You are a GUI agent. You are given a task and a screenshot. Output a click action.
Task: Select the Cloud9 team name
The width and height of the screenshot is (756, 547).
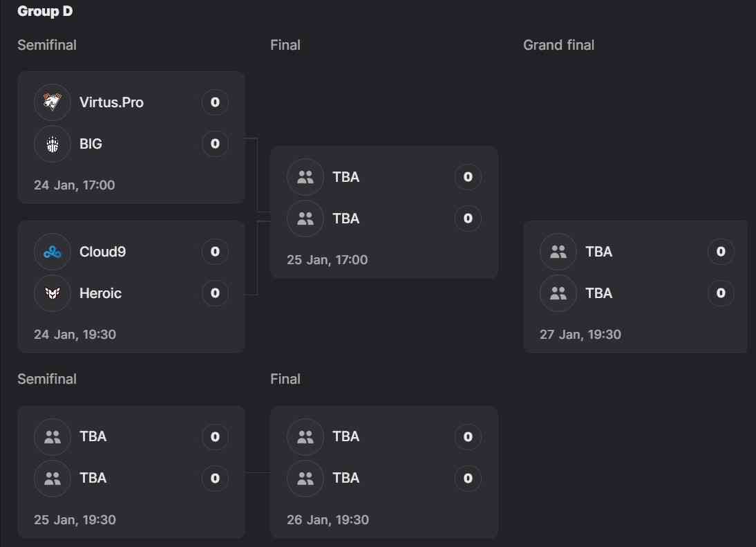pos(102,252)
